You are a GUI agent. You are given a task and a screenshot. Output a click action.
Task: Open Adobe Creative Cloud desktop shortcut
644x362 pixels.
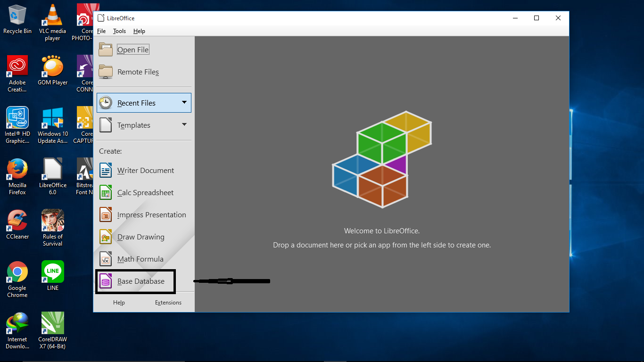(17, 74)
